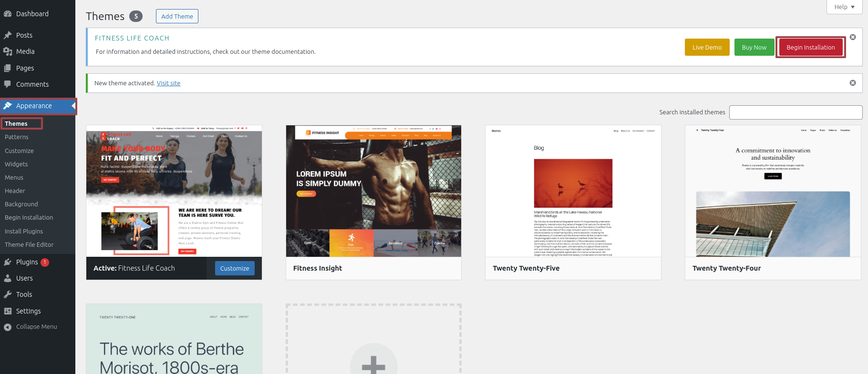Open the Twenty Twenty-One theme thumbnail
Screen dimensions: 868x374
coord(174,339)
